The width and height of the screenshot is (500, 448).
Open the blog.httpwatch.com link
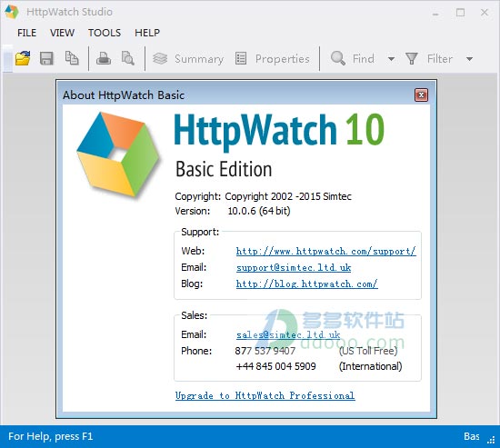306,284
